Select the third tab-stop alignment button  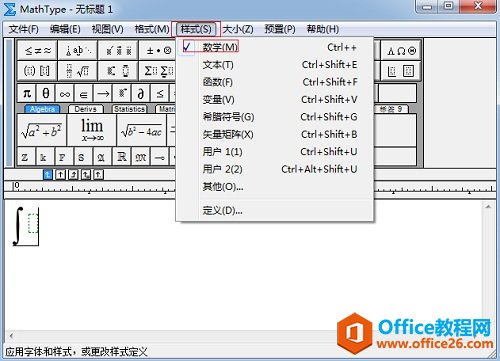coord(73,175)
